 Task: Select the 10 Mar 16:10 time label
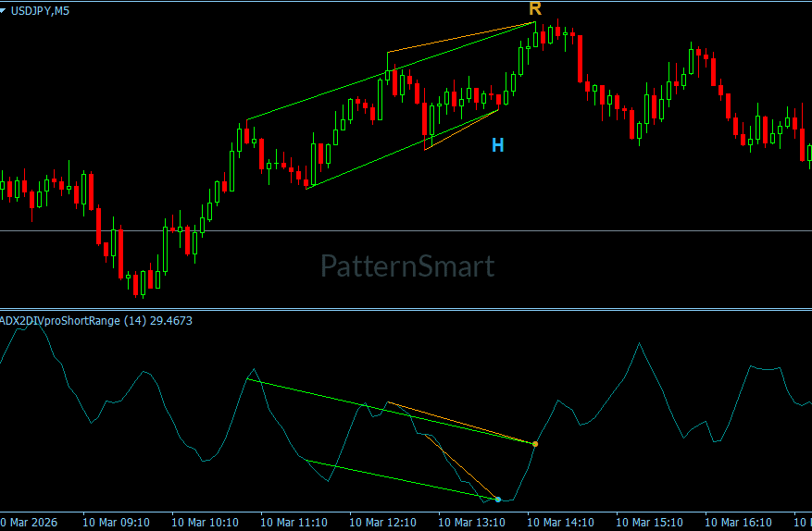pyautogui.click(x=739, y=522)
